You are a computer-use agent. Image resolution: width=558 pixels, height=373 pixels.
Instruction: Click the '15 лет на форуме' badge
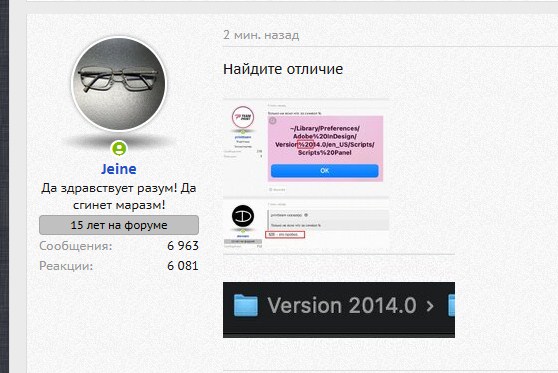tap(119, 225)
